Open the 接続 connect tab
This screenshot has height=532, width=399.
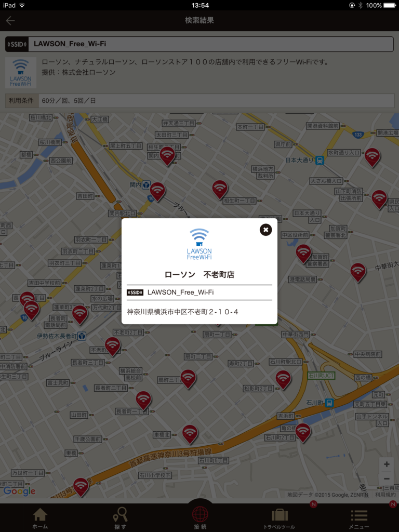(x=200, y=518)
